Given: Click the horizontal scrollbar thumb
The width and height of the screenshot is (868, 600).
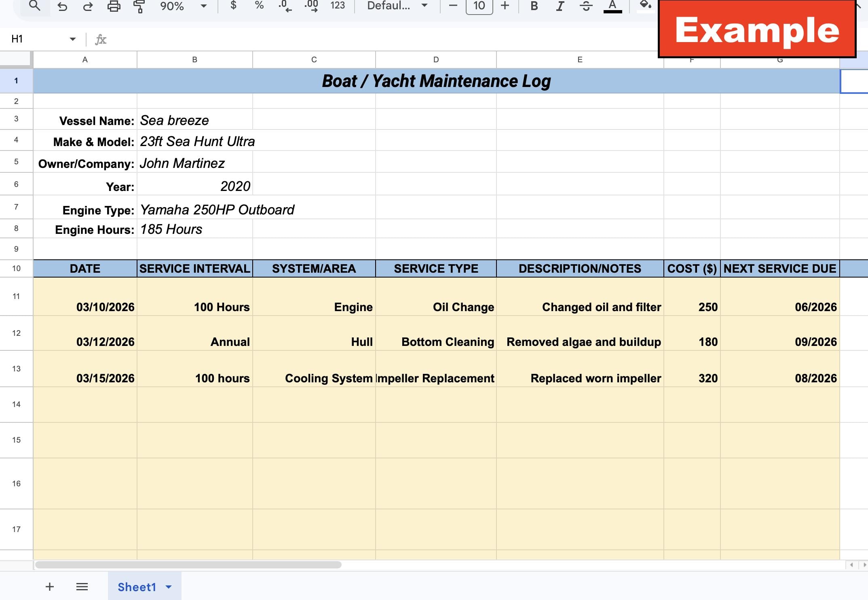Looking at the screenshot, I should 188,565.
